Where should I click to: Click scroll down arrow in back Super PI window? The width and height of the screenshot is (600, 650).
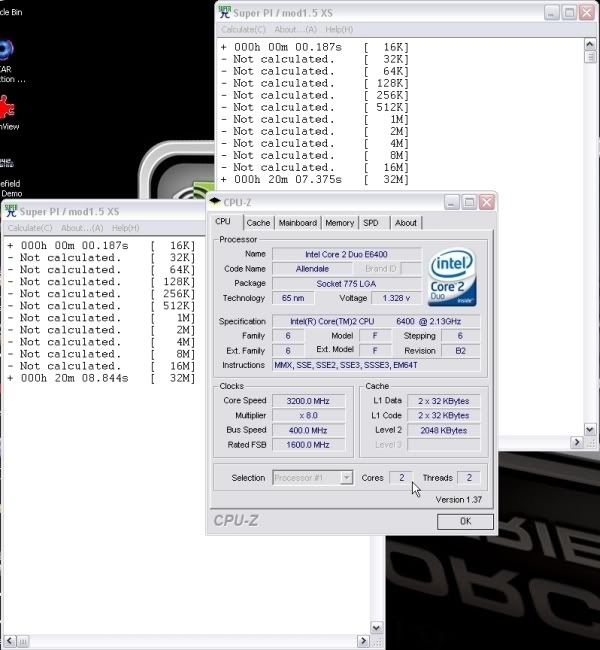click(x=590, y=429)
